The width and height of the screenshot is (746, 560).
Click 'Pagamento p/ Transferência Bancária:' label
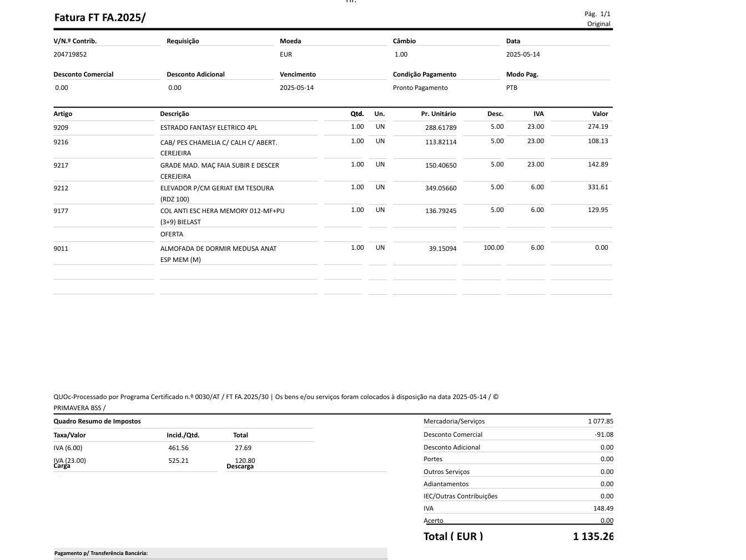pos(101,553)
